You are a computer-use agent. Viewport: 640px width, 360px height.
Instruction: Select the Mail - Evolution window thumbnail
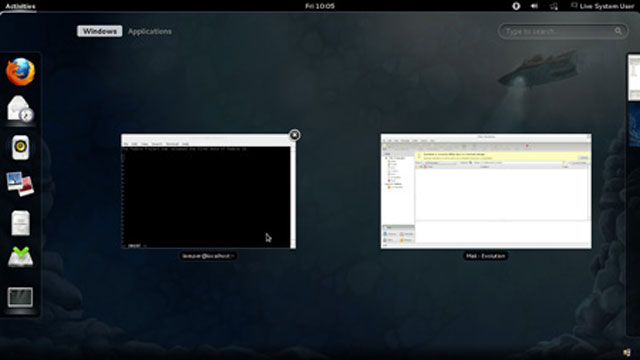point(486,191)
